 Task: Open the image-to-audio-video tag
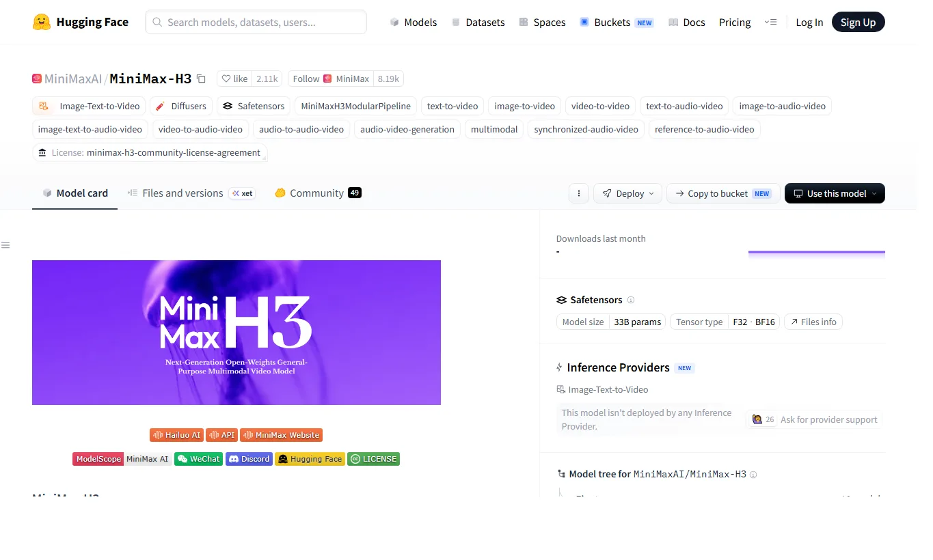click(783, 106)
